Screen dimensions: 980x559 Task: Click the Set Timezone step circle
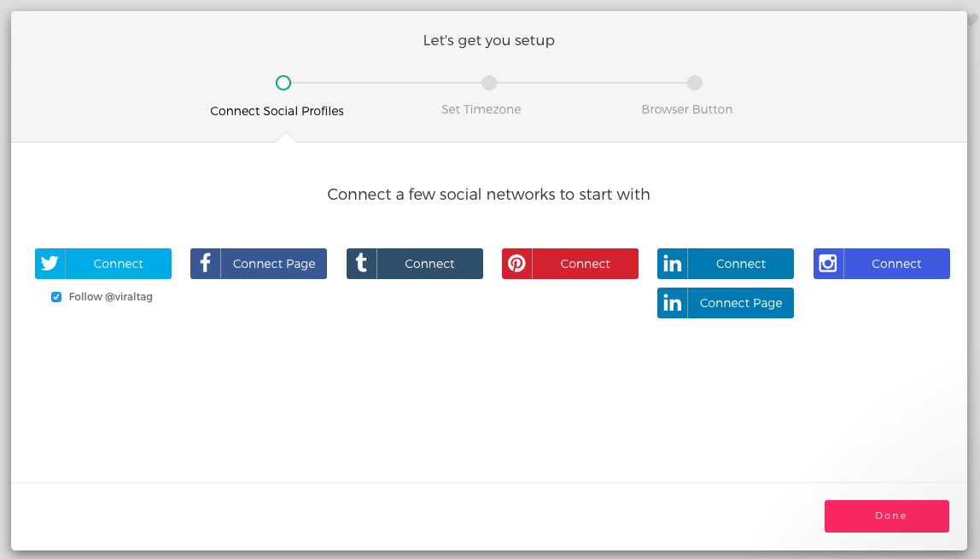click(489, 83)
